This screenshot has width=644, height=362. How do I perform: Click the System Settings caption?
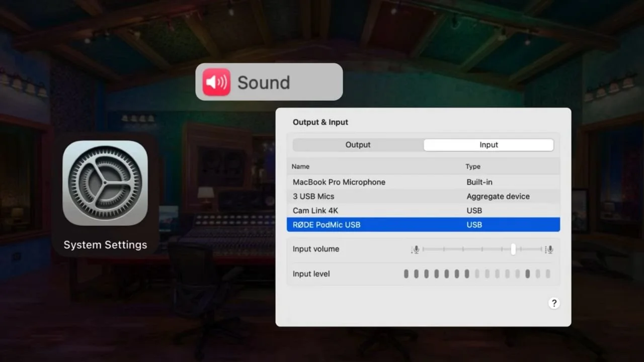click(105, 245)
